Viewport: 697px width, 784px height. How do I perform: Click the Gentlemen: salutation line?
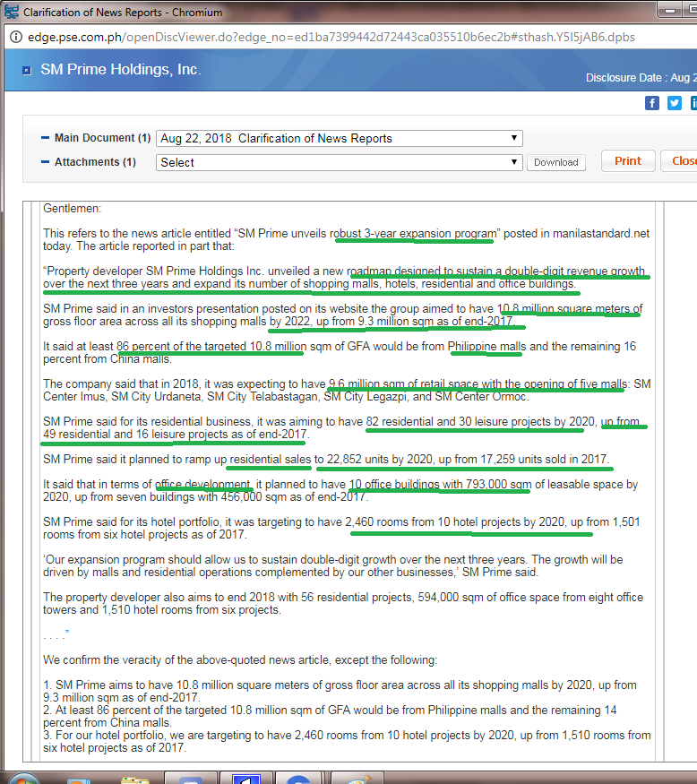(72, 208)
